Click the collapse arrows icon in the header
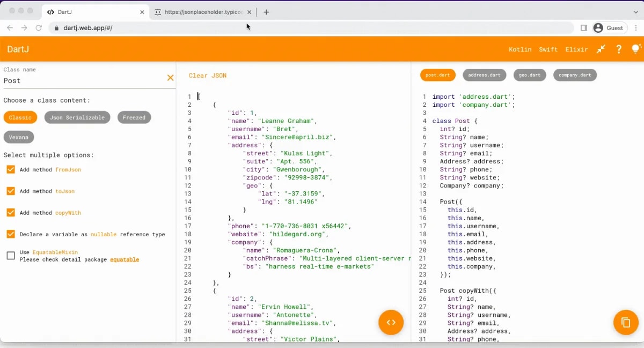The height and width of the screenshot is (348, 644). 601,49
